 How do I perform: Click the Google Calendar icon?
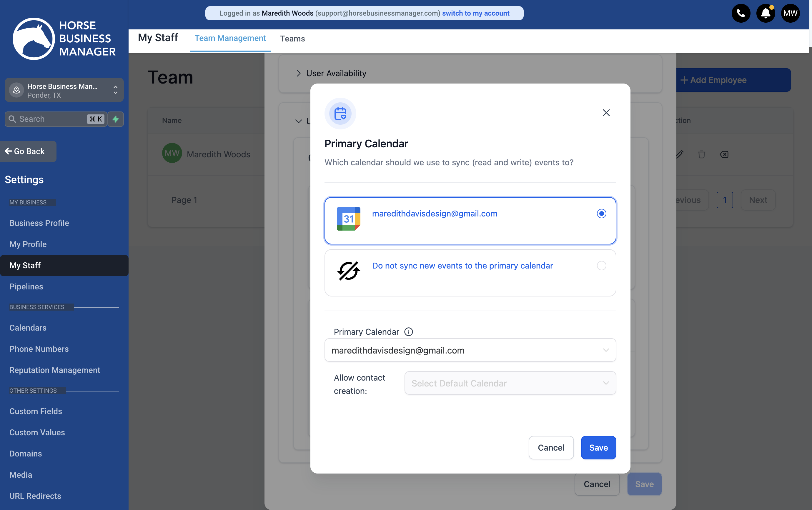click(348, 219)
